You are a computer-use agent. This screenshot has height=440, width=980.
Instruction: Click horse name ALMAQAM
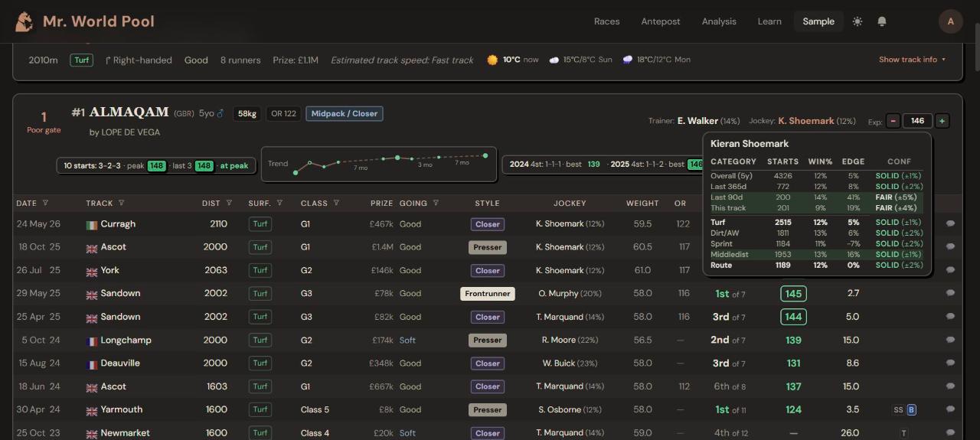[129, 112]
